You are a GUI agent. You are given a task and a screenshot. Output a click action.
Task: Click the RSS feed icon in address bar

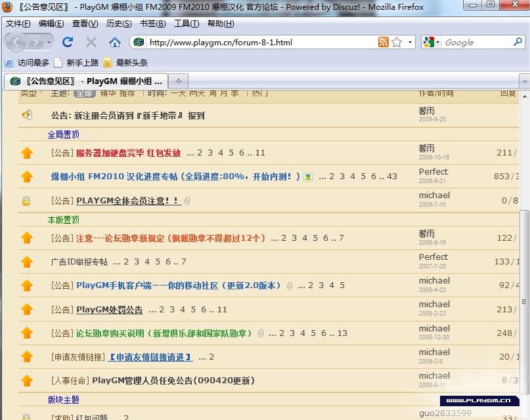[x=383, y=42]
